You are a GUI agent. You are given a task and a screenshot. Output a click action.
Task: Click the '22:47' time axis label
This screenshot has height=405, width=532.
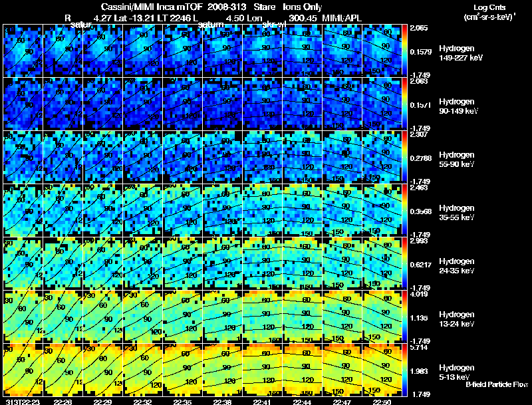pos(342,402)
